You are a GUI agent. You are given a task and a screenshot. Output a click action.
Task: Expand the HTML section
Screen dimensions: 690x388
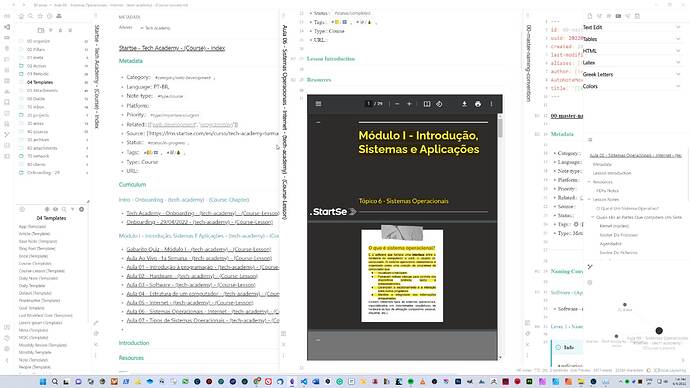631,51
